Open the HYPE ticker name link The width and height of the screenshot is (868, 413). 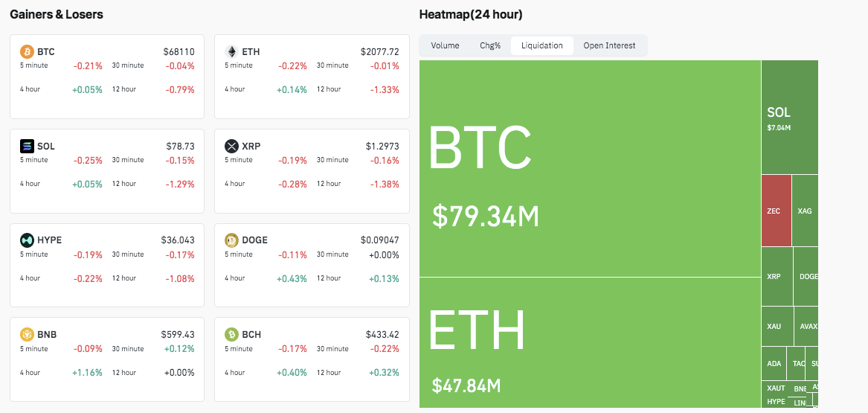click(x=49, y=240)
